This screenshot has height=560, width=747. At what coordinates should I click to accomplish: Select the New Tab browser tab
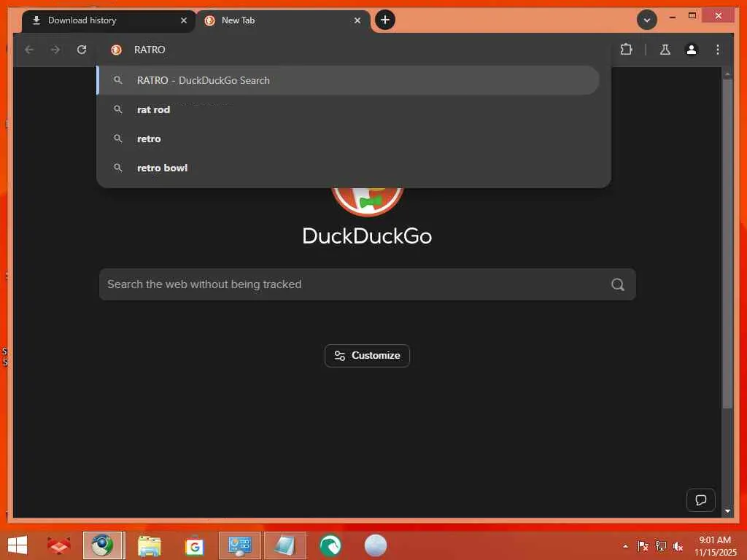click(x=282, y=20)
